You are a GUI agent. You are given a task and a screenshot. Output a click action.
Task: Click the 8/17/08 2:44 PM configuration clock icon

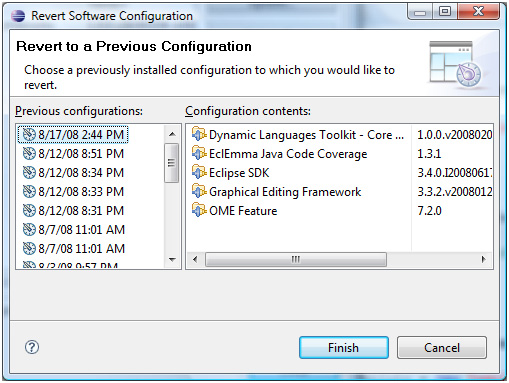point(29,135)
